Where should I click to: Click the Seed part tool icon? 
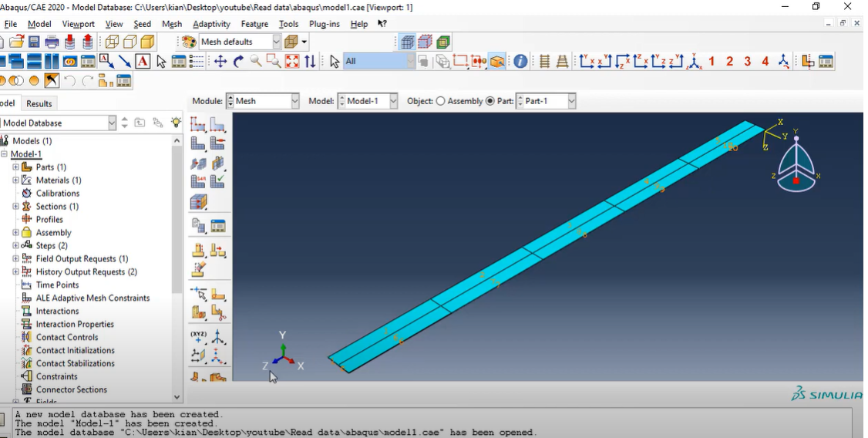(x=198, y=124)
